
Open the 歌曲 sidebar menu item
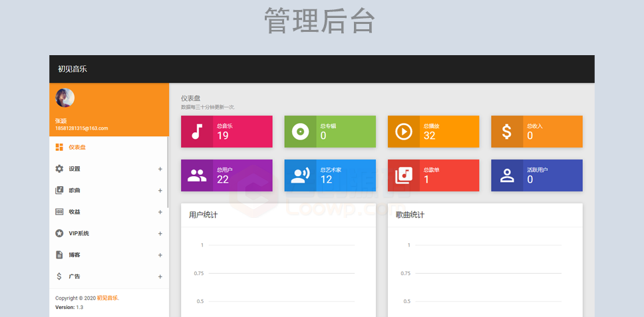pos(108,190)
